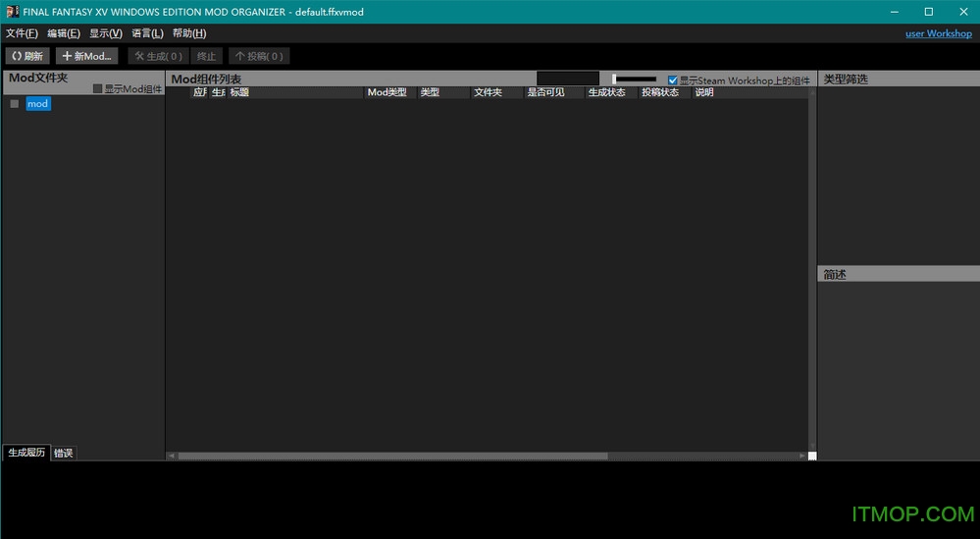Open the 语言(L) menu
The height and width of the screenshot is (539, 980).
[147, 33]
